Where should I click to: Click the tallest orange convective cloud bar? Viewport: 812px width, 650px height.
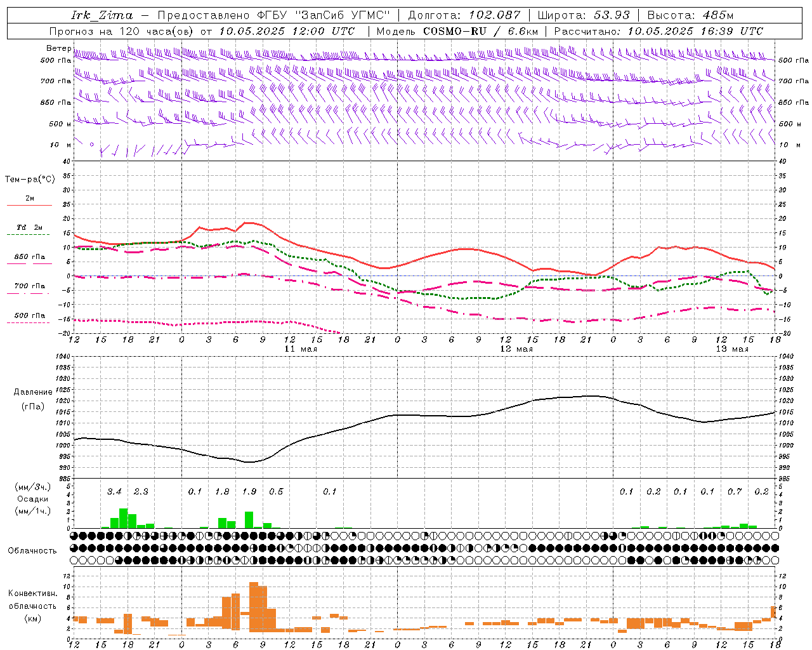(254, 607)
